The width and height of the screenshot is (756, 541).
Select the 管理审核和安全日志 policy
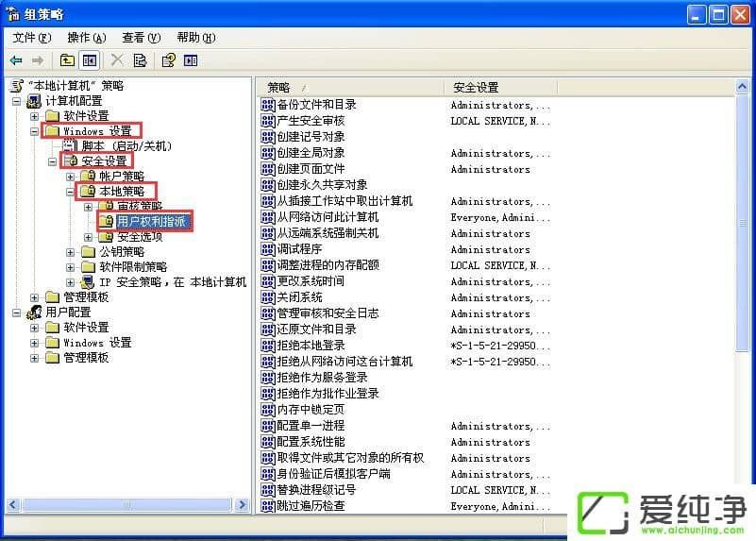click(x=328, y=313)
